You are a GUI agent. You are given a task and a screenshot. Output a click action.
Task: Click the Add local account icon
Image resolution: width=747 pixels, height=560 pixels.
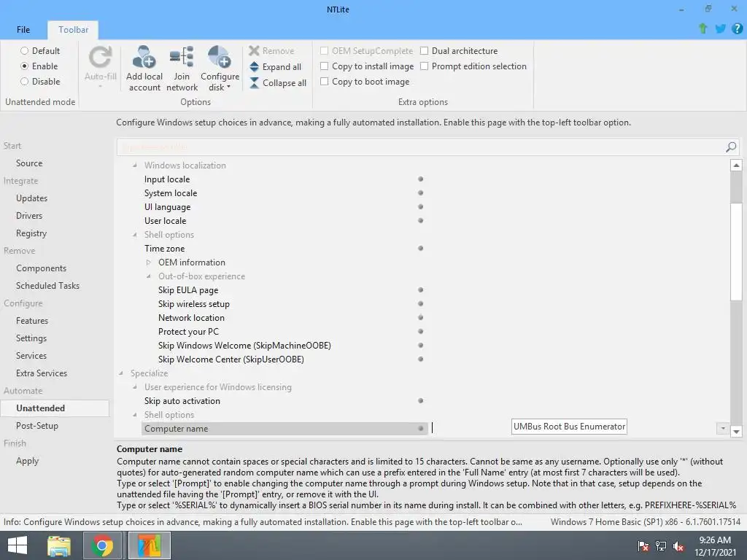(x=144, y=57)
